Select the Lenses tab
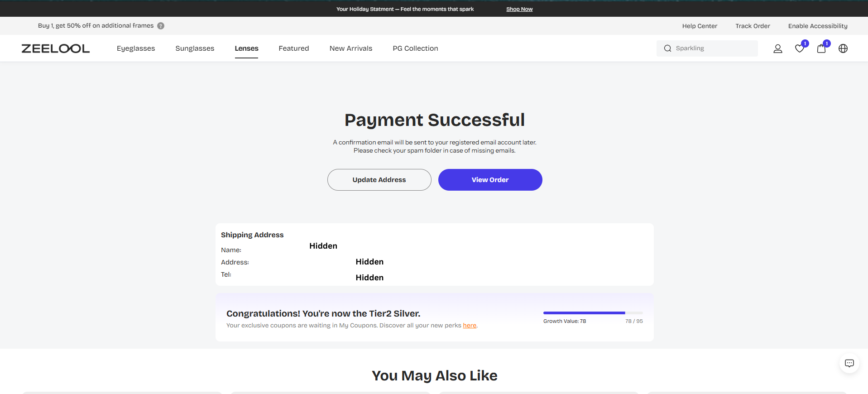868x394 pixels. pos(246,48)
